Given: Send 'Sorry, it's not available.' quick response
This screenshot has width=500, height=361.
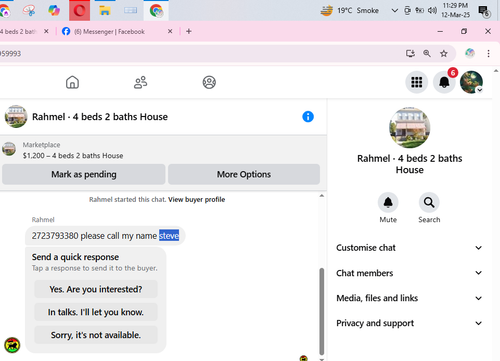Looking at the screenshot, I should click(x=96, y=335).
